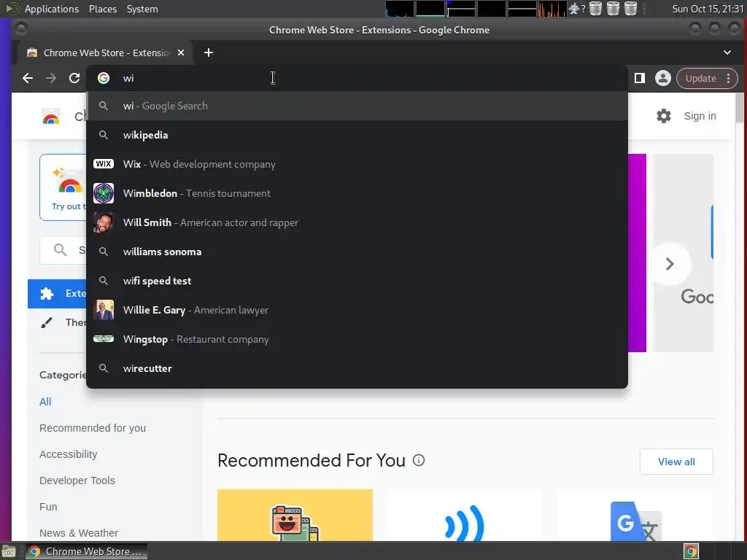The width and height of the screenshot is (747, 560).
Task: Click the forward navigation arrow
Action: pos(51,78)
